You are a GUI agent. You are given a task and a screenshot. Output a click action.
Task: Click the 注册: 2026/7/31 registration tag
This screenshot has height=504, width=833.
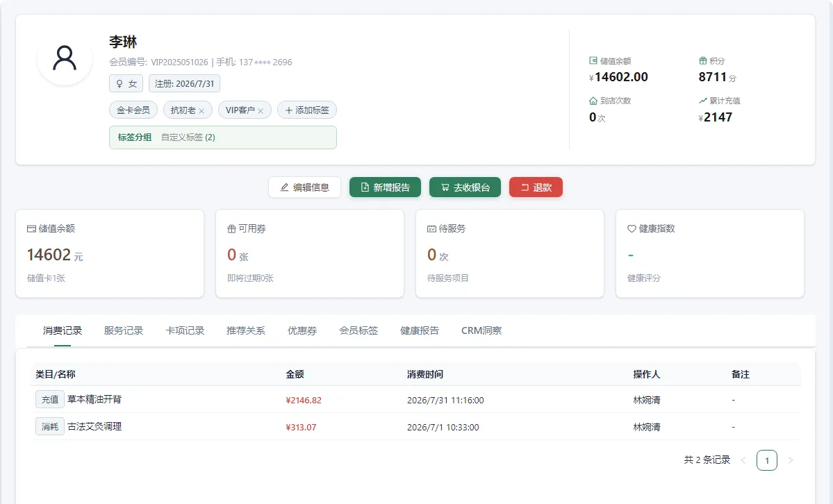tap(184, 83)
